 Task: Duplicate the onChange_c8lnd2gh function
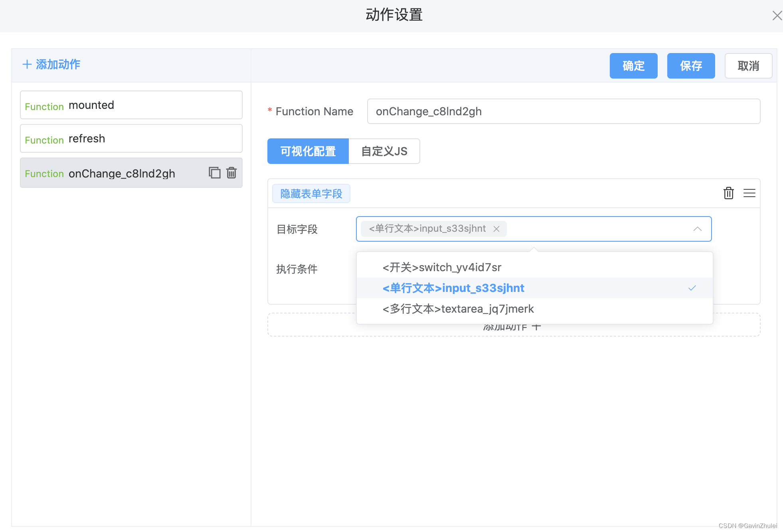[214, 173]
